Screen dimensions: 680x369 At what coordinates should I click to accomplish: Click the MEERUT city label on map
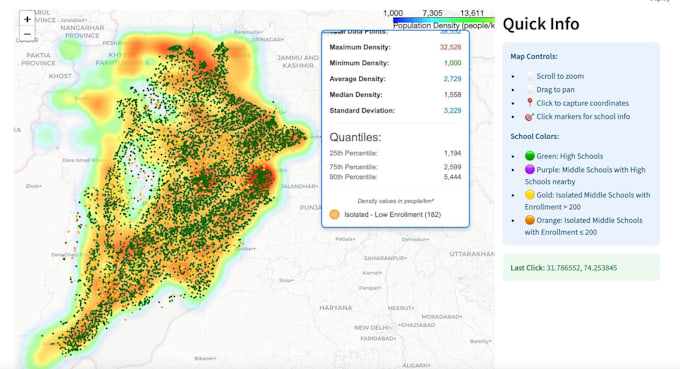pyautogui.click(x=401, y=308)
